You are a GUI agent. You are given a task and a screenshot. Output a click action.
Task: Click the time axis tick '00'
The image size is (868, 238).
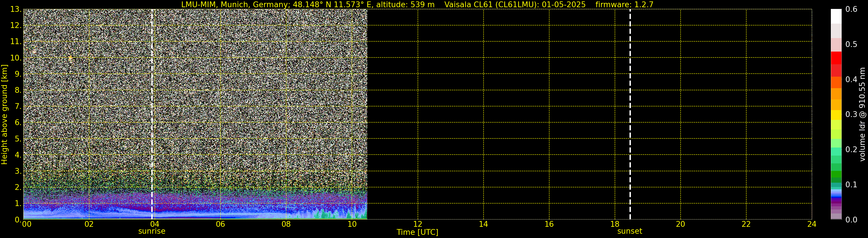tap(27, 224)
